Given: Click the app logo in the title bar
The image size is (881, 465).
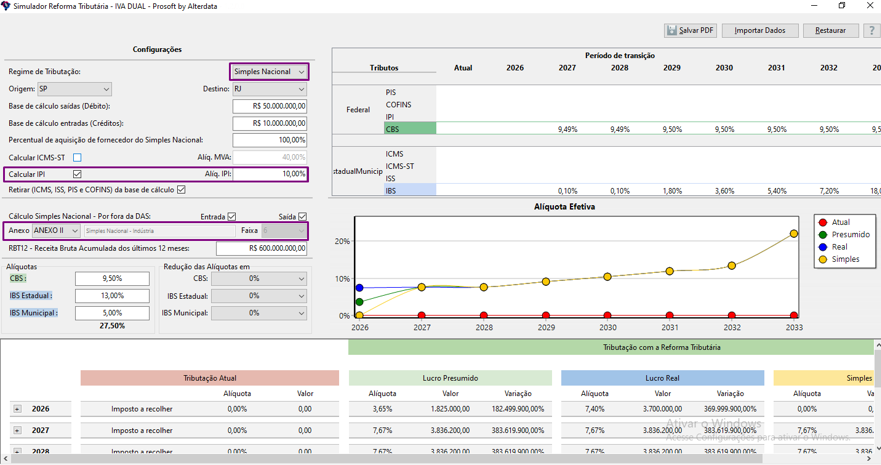Looking at the screenshot, I should (x=6, y=6).
